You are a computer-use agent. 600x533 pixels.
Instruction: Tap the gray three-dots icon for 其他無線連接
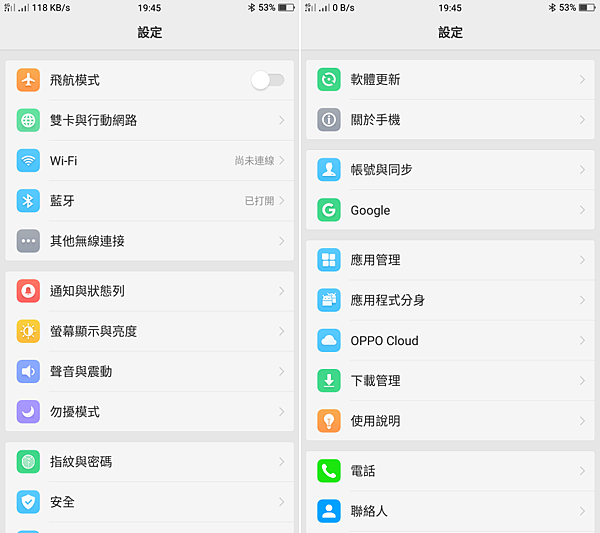pyautogui.click(x=28, y=241)
